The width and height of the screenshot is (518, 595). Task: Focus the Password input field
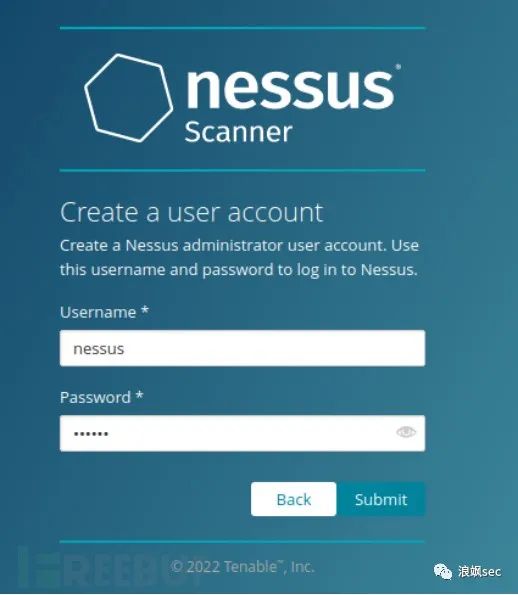[242, 433]
